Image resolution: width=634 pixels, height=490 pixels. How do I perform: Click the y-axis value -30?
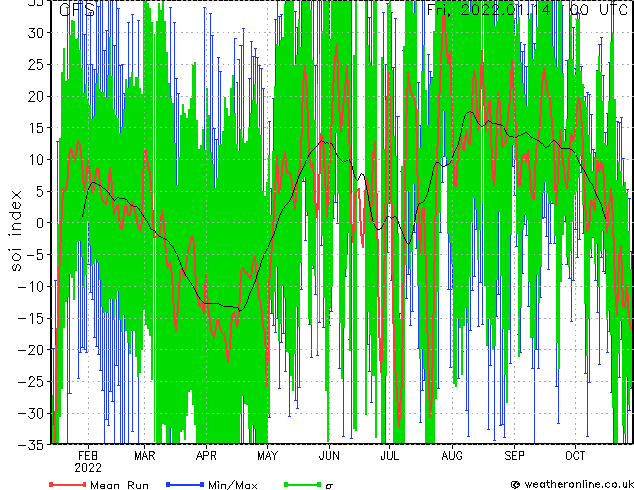pyautogui.click(x=32, y=413)
